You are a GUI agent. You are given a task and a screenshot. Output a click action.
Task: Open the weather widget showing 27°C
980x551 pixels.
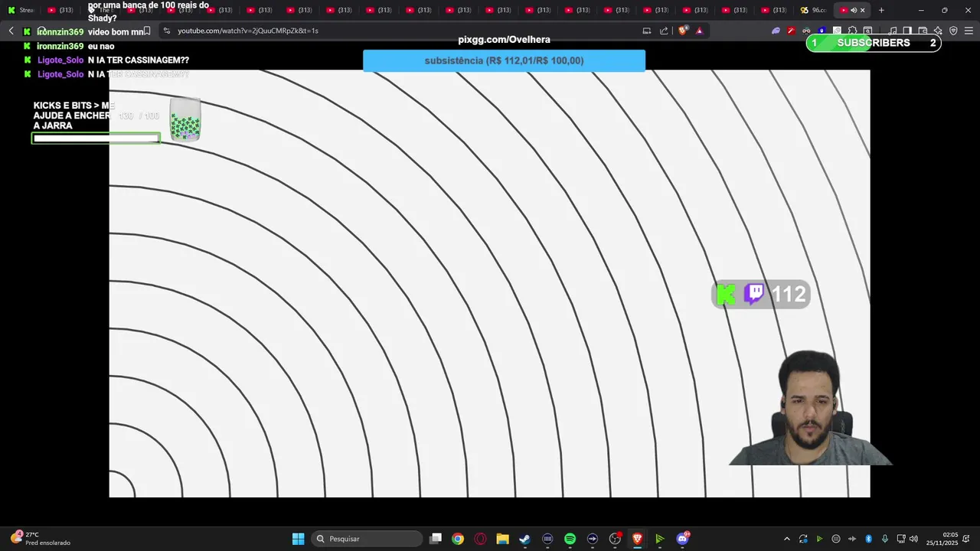pos(41,539)
